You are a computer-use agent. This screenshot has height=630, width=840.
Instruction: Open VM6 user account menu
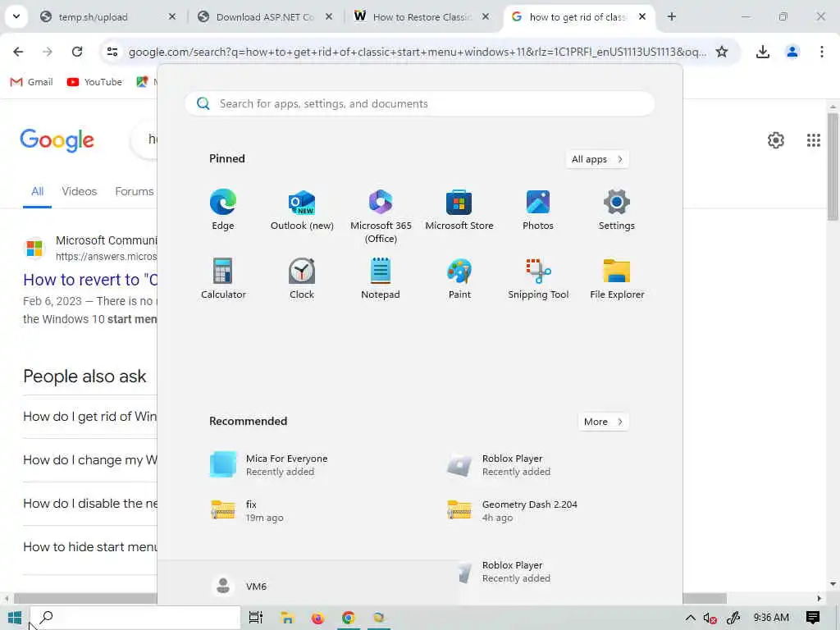point(239,586)
